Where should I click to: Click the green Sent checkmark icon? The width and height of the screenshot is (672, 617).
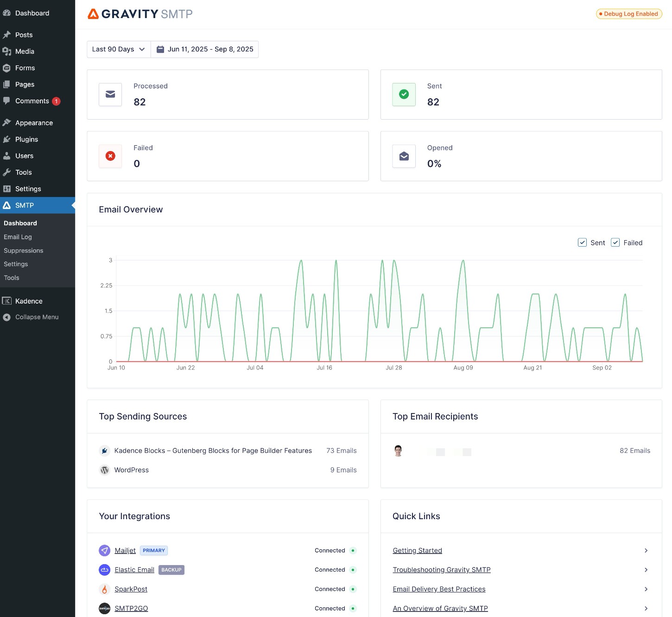point(404,95)
